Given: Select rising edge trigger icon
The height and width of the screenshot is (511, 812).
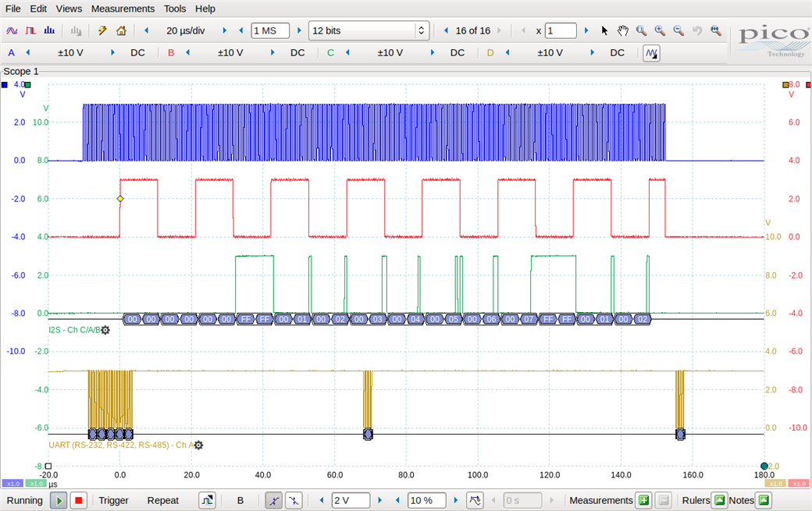Looking at the screenshot, I should point(273,500).
